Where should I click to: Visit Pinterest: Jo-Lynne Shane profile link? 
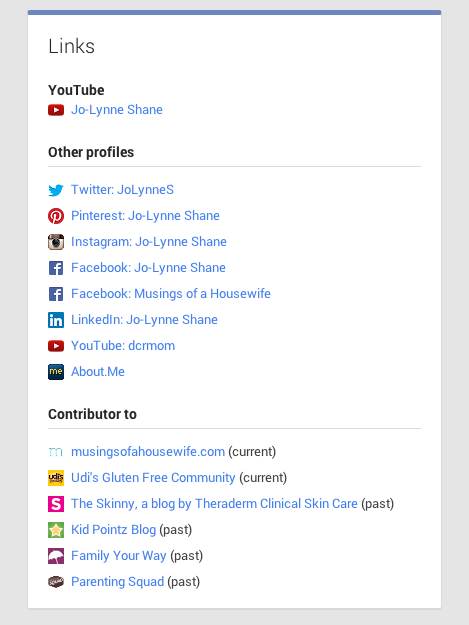[145, 216]
